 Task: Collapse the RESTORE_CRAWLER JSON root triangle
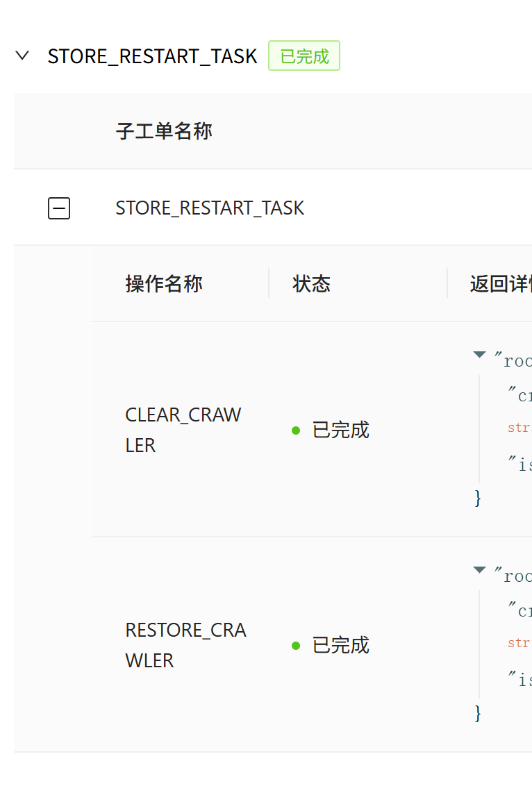tap(479, 570)
